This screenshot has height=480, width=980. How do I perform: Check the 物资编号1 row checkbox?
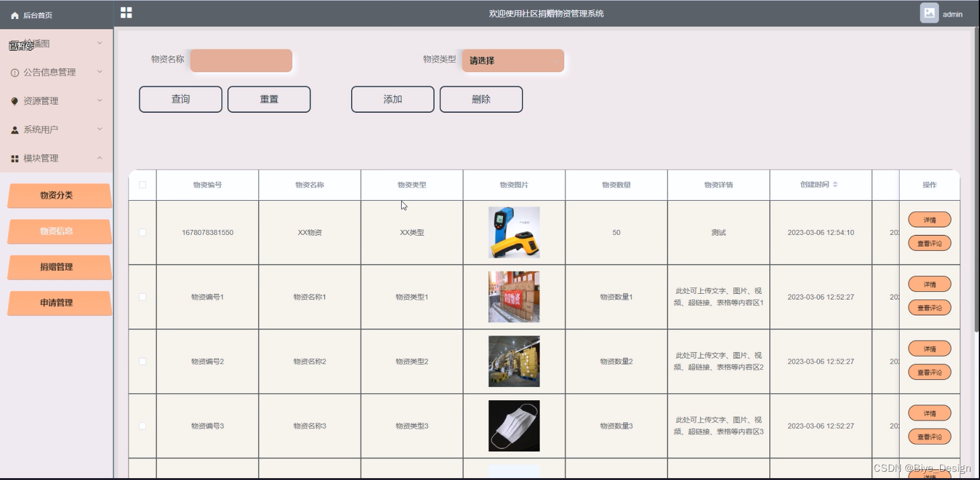(142, 297)
